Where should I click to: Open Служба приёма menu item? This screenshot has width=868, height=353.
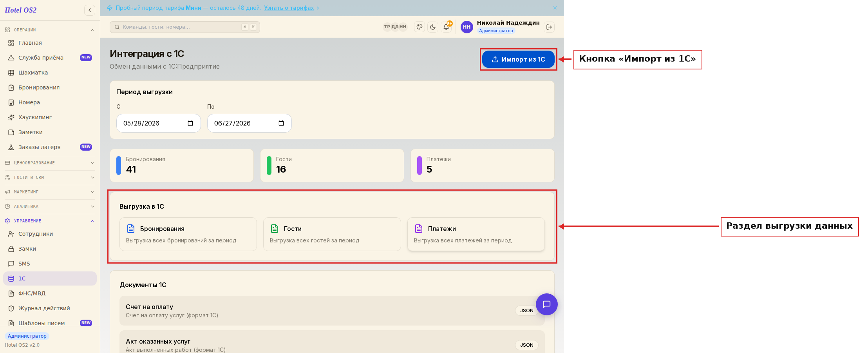[x=50, y=58]
